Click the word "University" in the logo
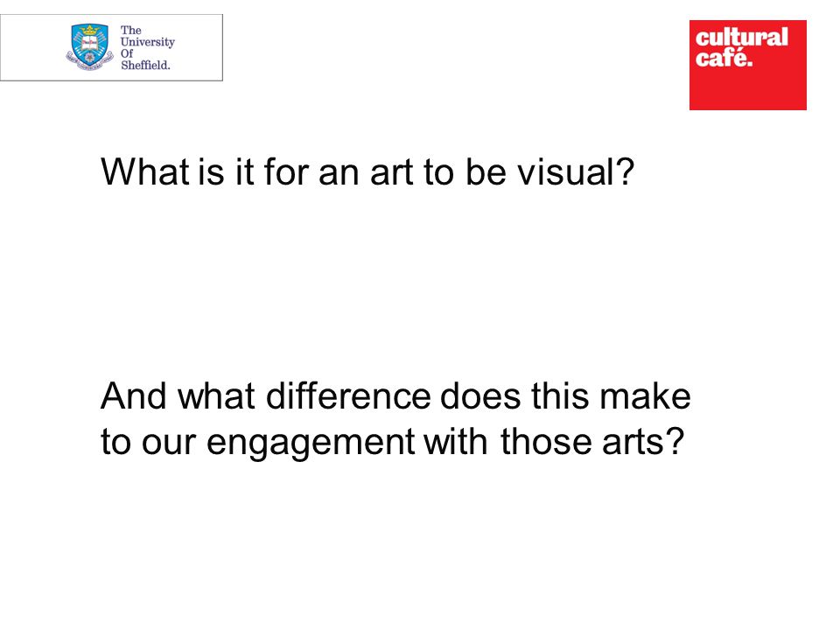840x630 pixels. [148, 42]
